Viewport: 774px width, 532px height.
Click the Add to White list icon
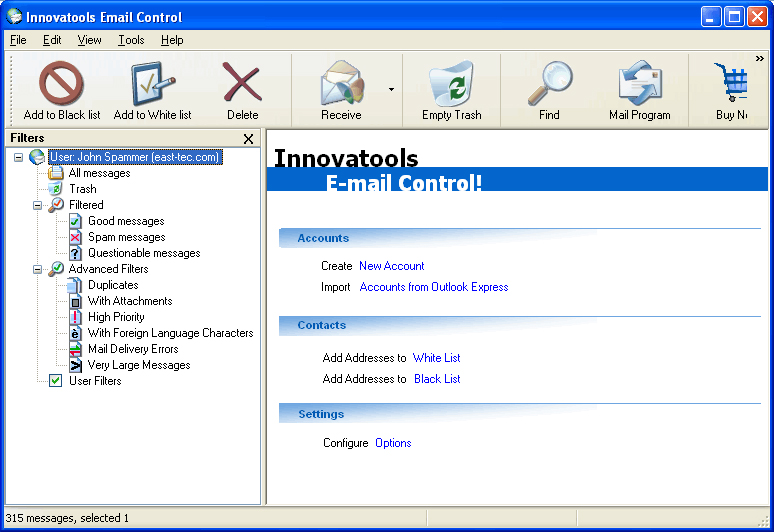click(153, 83)
